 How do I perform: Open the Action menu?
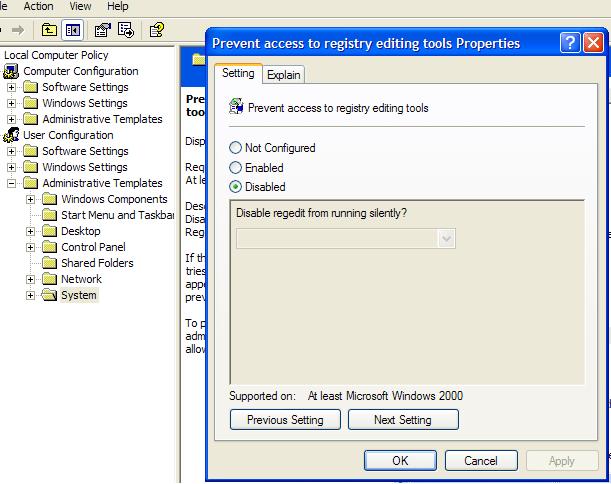tap(38, 6)
